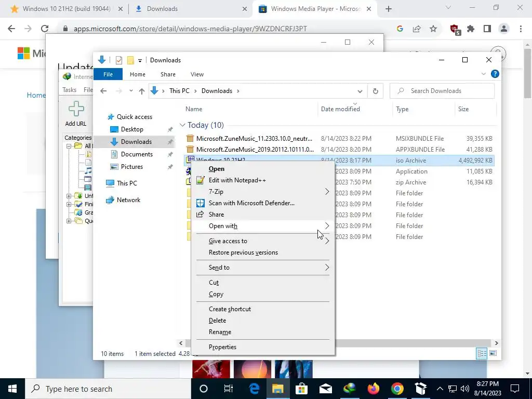Screen dimensions: 532x399
Task: Click the Search Downloads field
Action: [442, 91]
